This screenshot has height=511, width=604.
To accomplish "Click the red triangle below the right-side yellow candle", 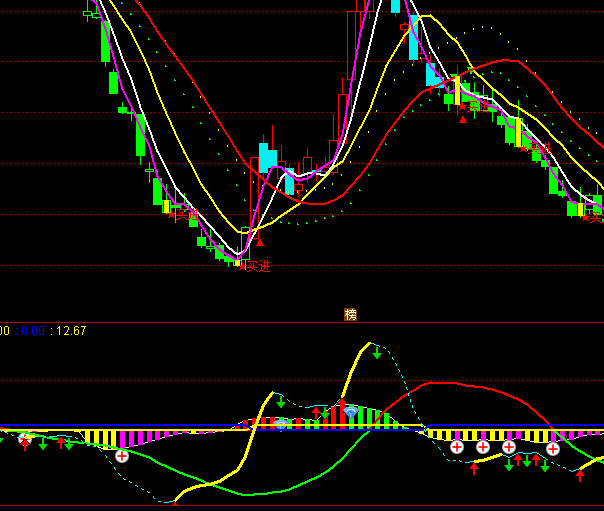I will [x=462, y=119].
